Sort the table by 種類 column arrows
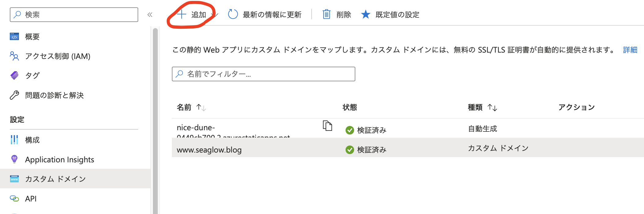Viewport: 644px width, 214px height. 493,107
